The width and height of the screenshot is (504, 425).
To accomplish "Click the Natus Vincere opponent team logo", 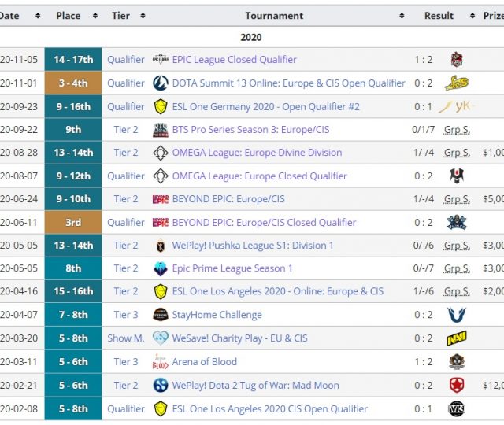I will (456, 338).
